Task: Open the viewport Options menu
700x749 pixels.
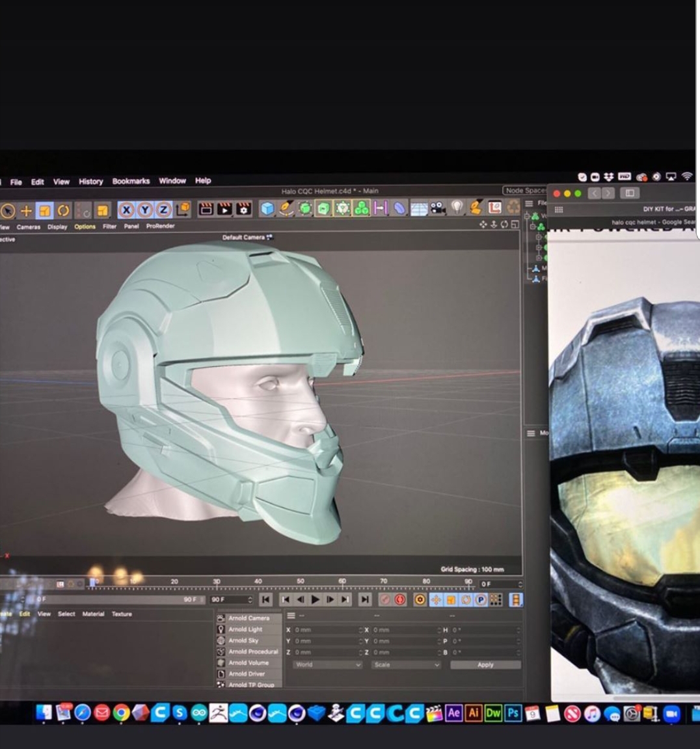Action: click(x=85, y=226)
